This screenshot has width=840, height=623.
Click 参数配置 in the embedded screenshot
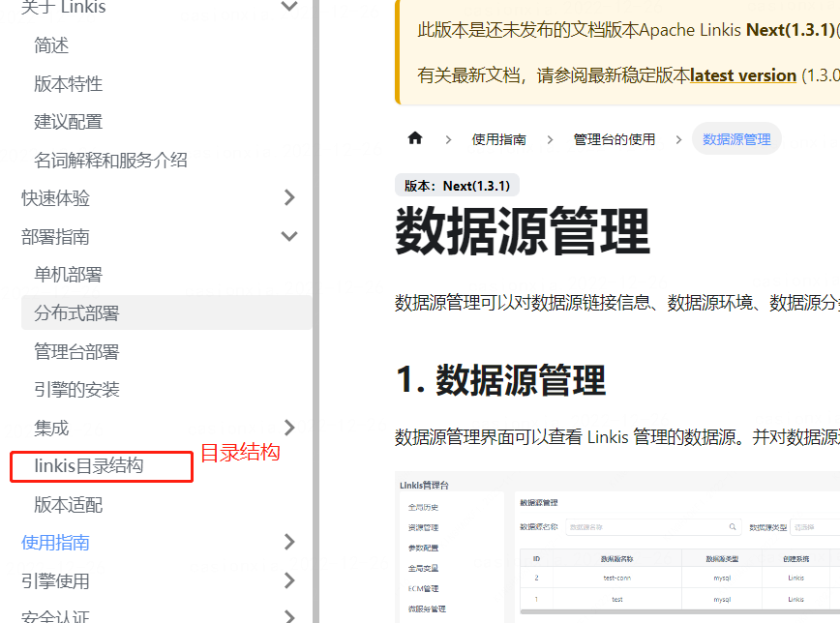[x=423, y=548]
